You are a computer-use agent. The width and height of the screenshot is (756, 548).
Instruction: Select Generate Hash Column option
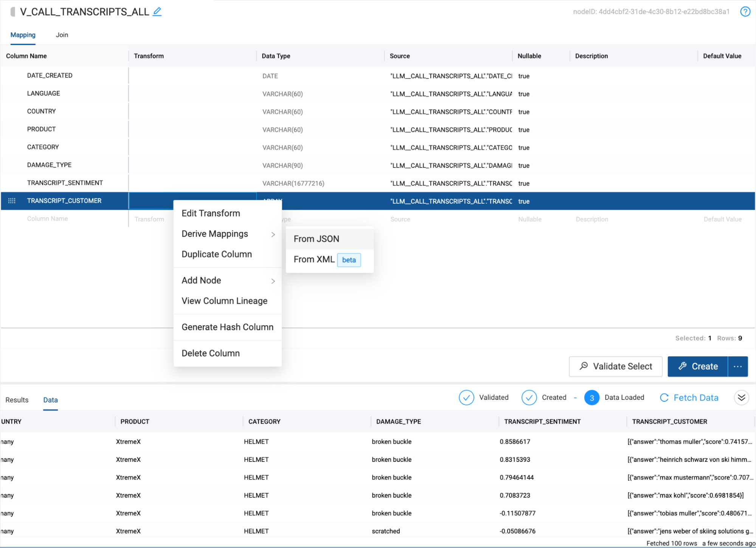point(227,327)
